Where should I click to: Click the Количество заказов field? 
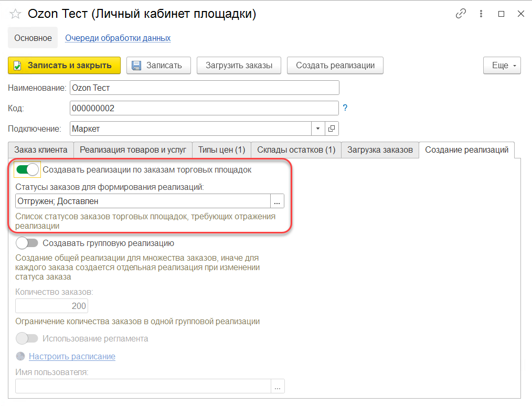tap(51, 306)
